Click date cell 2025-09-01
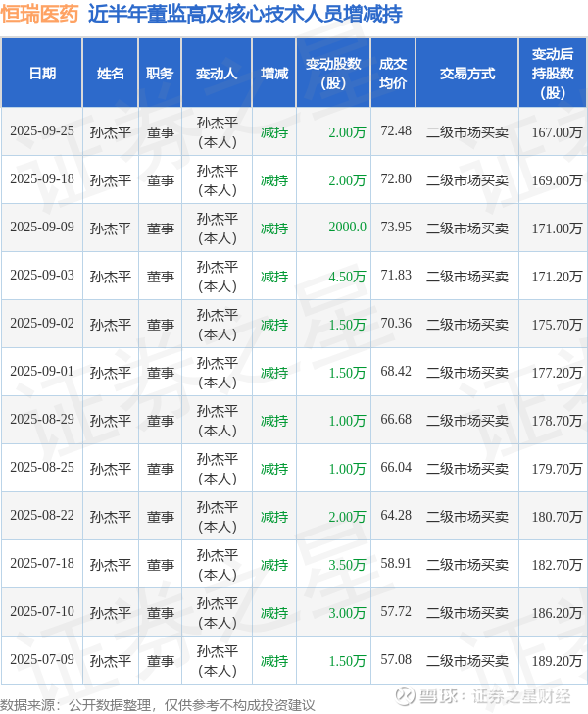 (x=42, y=371)
